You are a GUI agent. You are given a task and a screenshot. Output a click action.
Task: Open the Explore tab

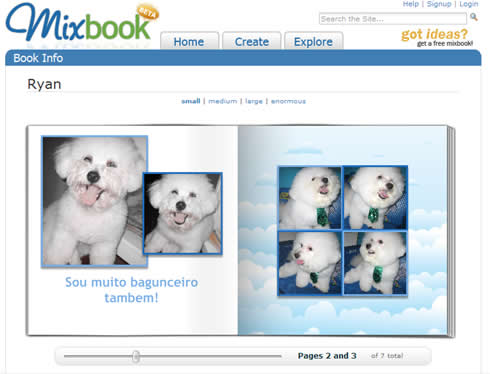(313, 41)
